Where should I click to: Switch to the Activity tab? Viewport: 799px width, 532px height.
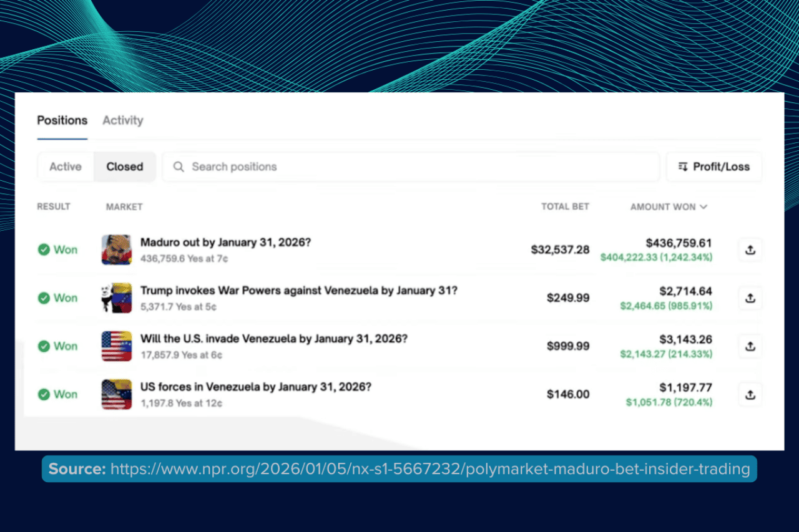(122, 120)
